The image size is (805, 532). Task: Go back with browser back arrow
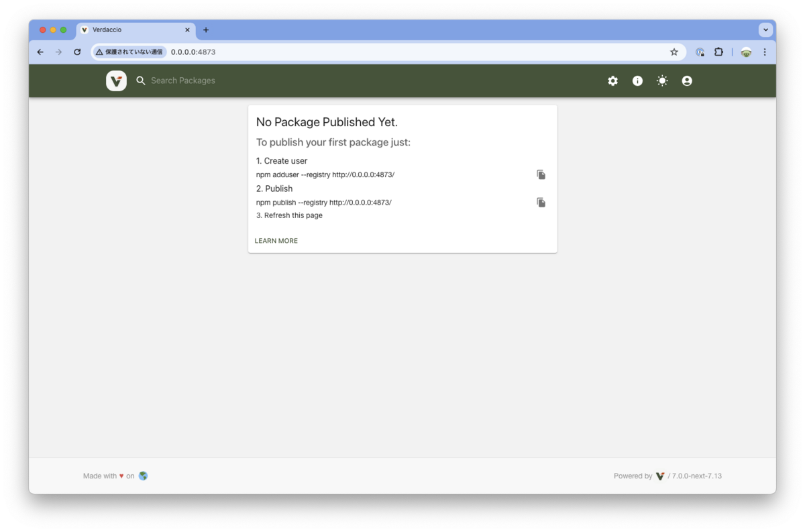(x=40, y=52)
